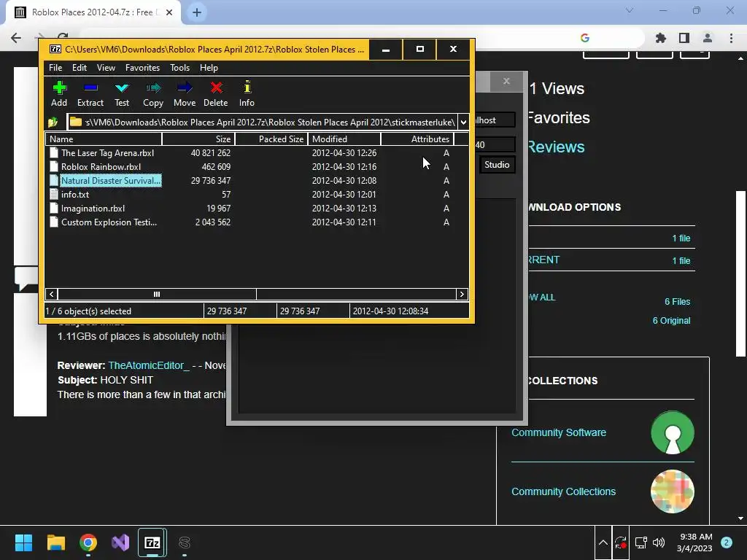This screenshot has width=747, height=560.
Task: Open the View menu in 7-Zip
Action: (x=106, y=68)
